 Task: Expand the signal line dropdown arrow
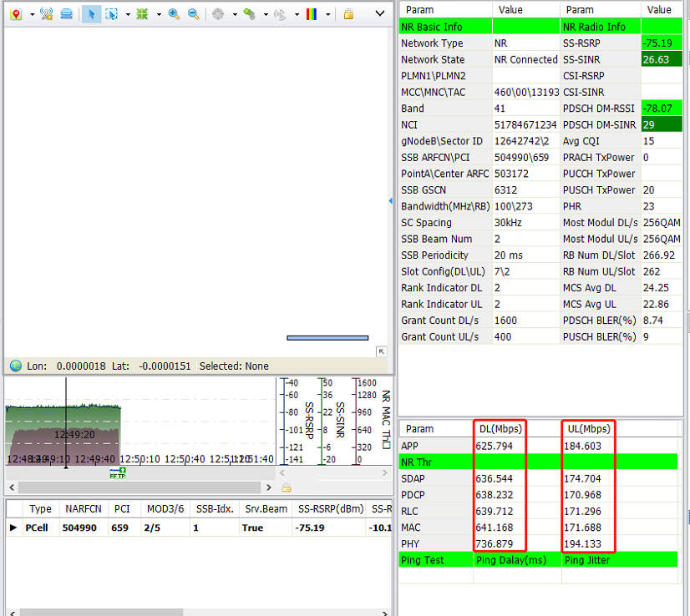click(297, 14)
